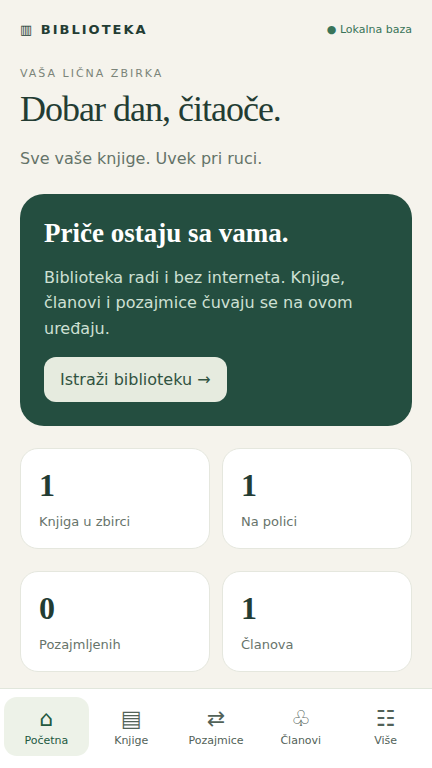Click the arrow in Istraži biblioteku button

pyautogui.click(x=204, y=380)
